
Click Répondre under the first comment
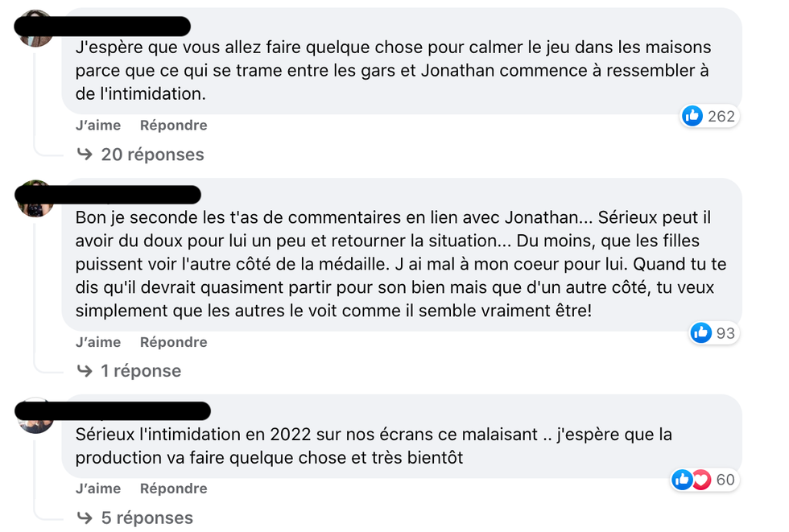pos(173,125)
